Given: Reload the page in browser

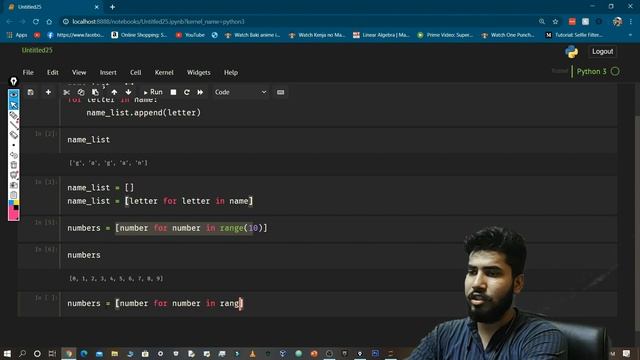Looking at the screenshot, I should tap(36, 22).
